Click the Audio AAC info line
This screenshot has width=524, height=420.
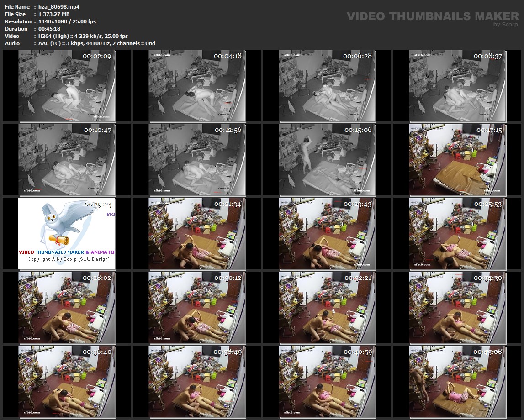[95, 43]
